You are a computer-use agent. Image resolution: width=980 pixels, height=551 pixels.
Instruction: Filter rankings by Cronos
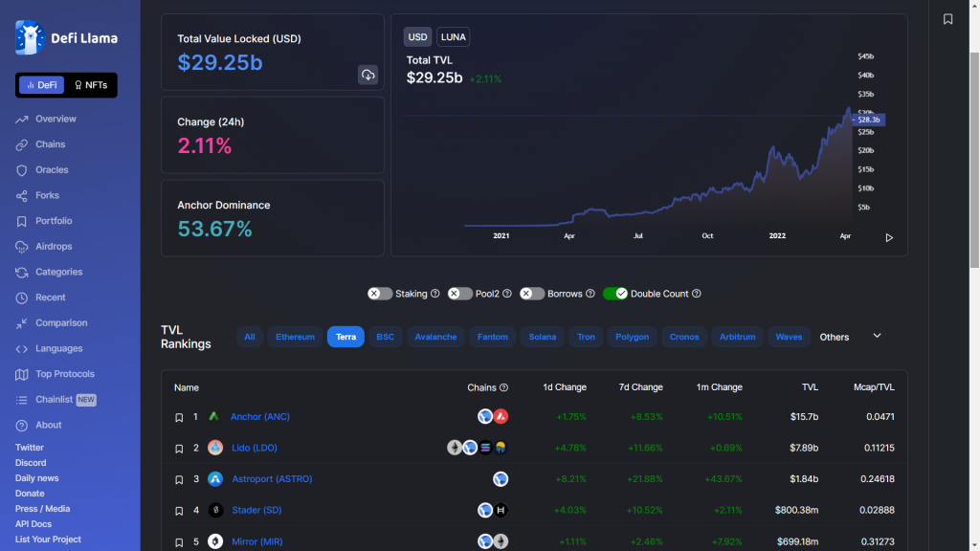(684, 337)
